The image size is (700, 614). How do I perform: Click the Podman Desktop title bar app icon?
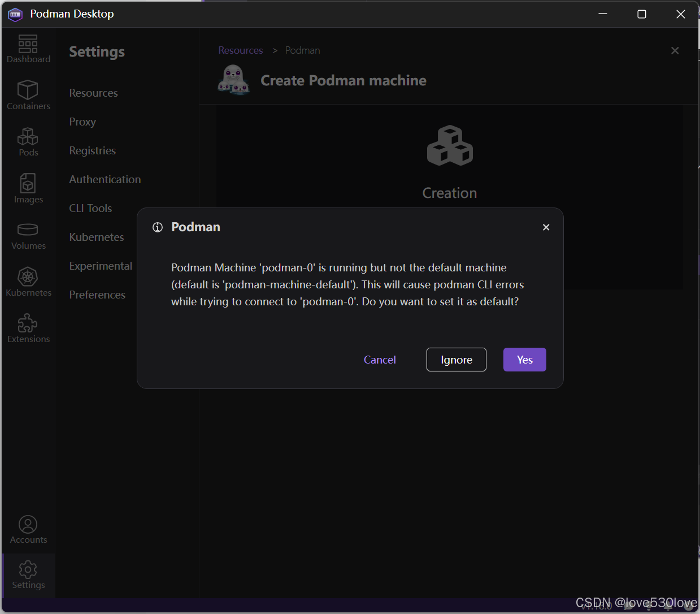[x=15, y=14]
